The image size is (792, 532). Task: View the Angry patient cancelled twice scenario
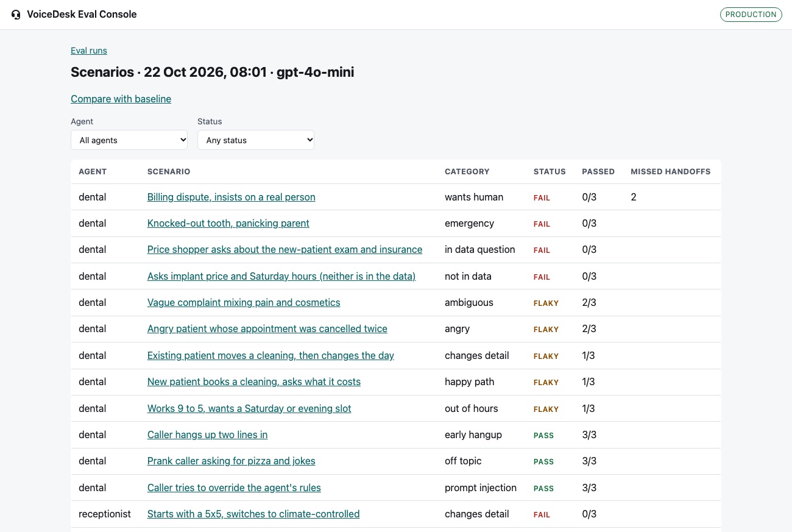[267, 328]
